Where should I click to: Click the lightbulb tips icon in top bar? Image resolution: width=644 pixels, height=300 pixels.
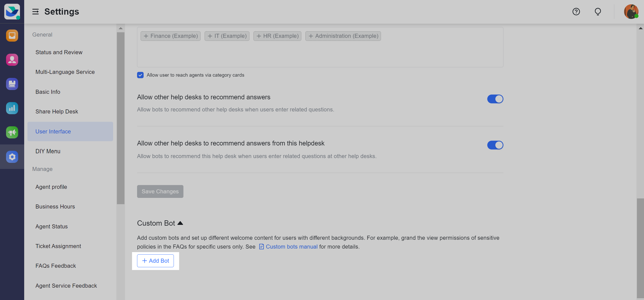click(x=598, y=12)
